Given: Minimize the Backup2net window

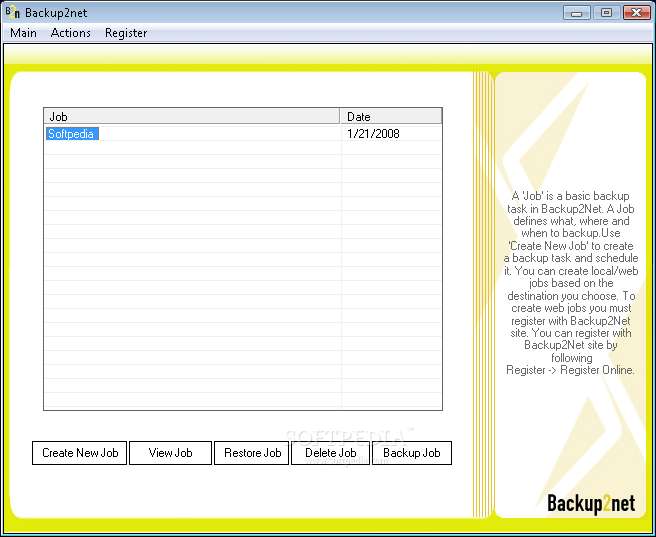Looking at the screenshot, I should point(577,13).
